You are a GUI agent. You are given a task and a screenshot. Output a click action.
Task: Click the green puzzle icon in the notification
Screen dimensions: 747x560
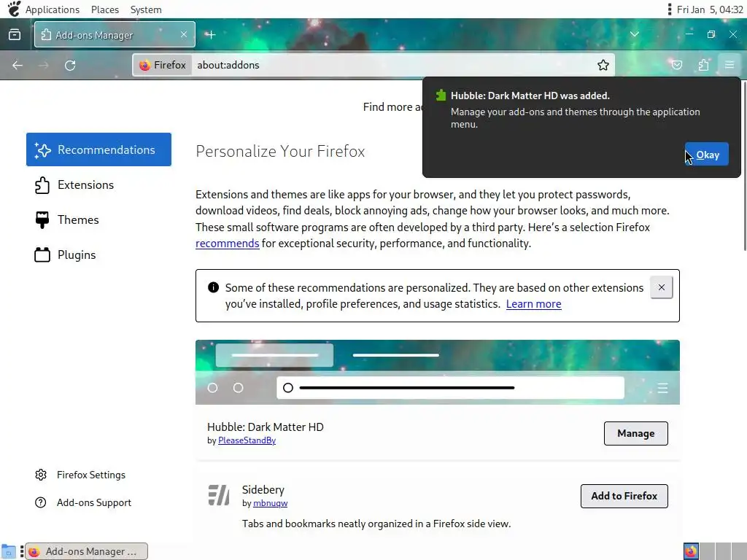[441, 96]
